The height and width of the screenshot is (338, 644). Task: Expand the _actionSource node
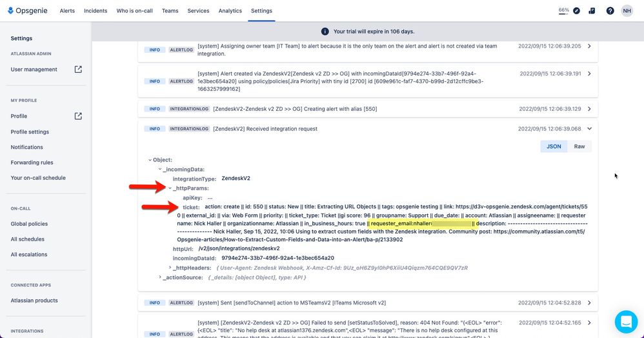pyautogui.click(x=160, y=277)
